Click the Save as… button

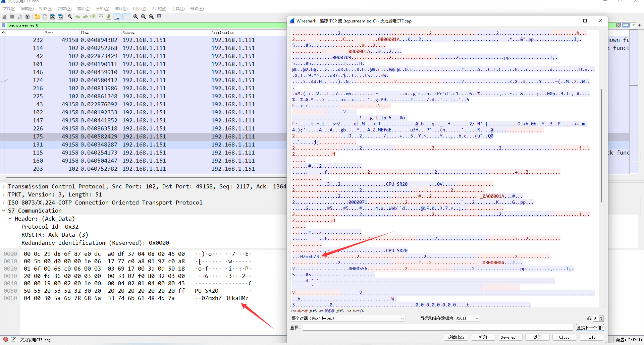coord(510,337)
